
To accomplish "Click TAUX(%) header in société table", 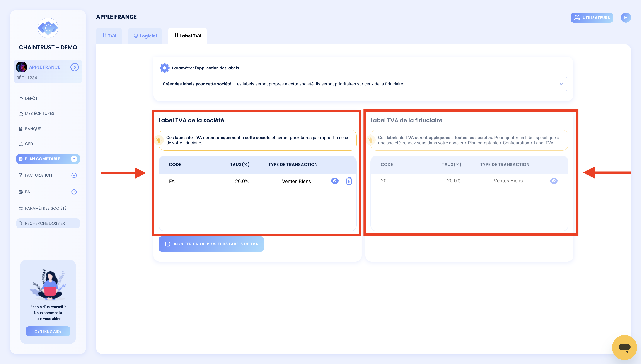I will (x=239, y=165).
